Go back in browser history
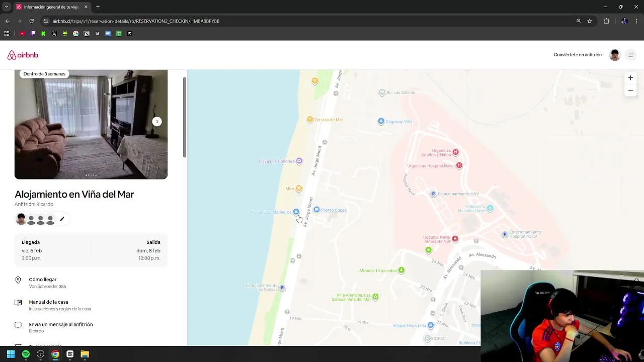Image resolution: width=644 pixels, height=362 pixels. click(7, 21)
